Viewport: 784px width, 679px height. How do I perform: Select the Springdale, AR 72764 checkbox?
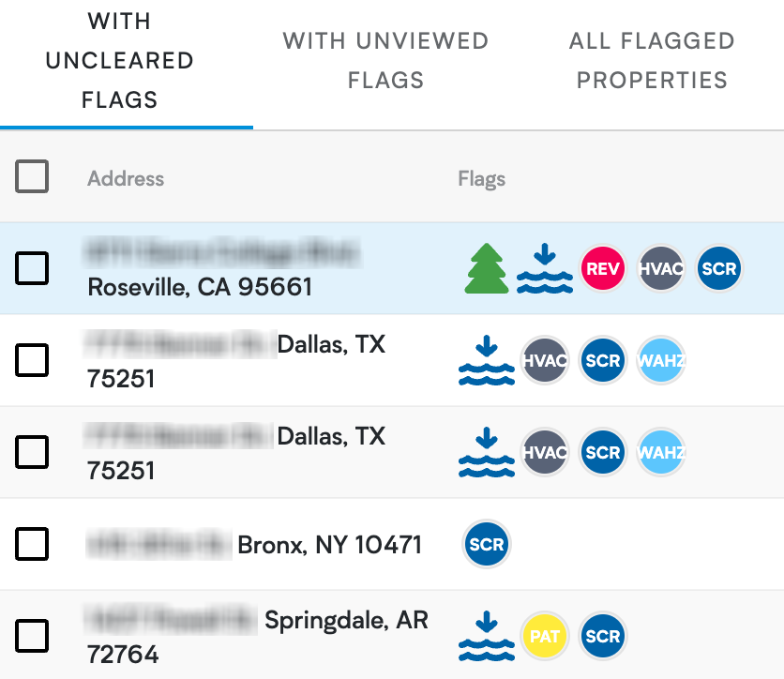pyautogui.click(x=32, y=636)
